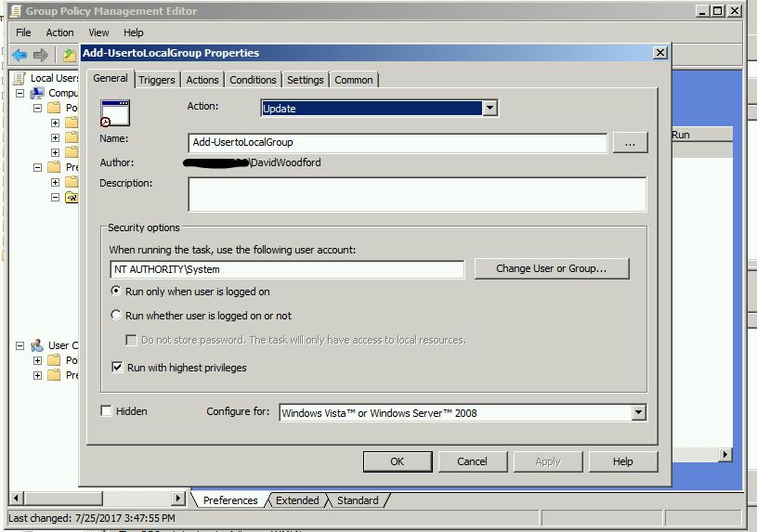Switch to Standard view tab at bottom
The width and height of the screenshot is (757, 532).
pos(358,500)
